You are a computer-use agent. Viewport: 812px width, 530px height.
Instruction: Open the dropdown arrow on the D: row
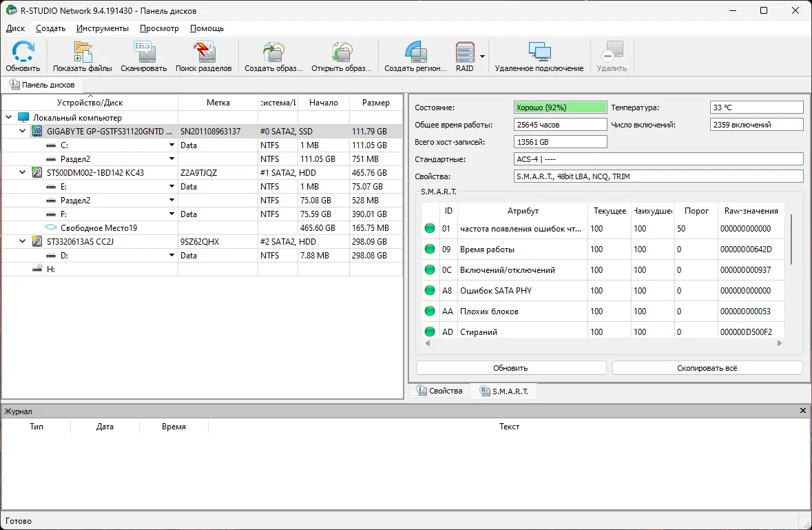click(x=171, y=255)
